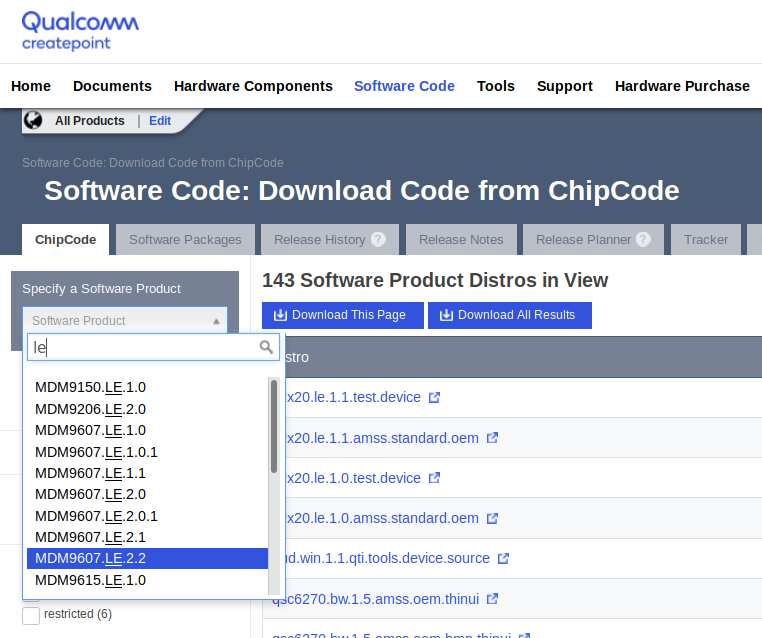Select MDM9615.LE.1.0 from the list

147,580
